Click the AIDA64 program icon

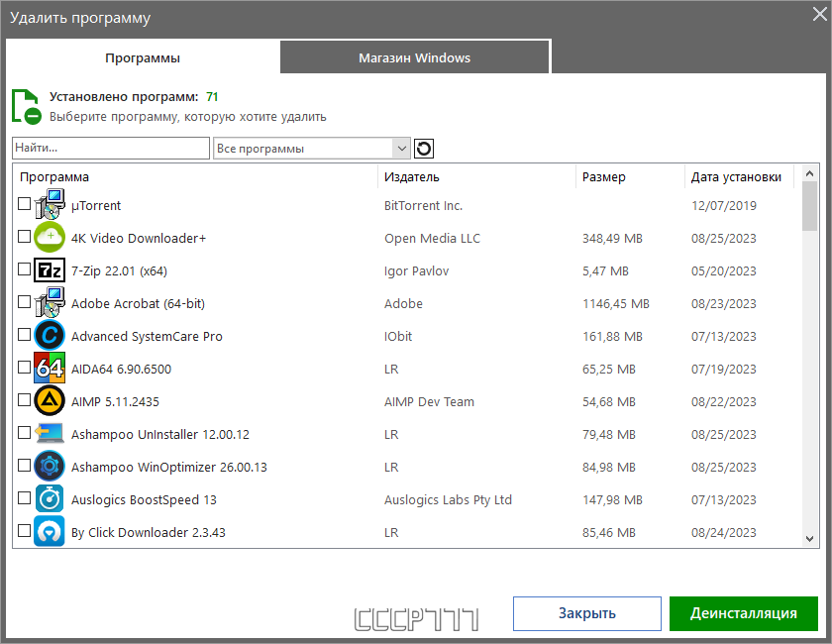(50, 368)
